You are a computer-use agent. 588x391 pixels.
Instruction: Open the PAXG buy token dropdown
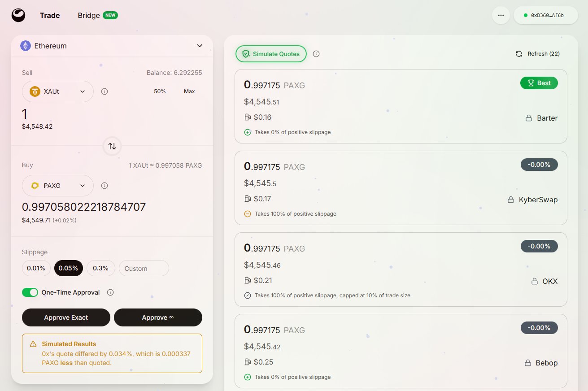click(57, 186)
